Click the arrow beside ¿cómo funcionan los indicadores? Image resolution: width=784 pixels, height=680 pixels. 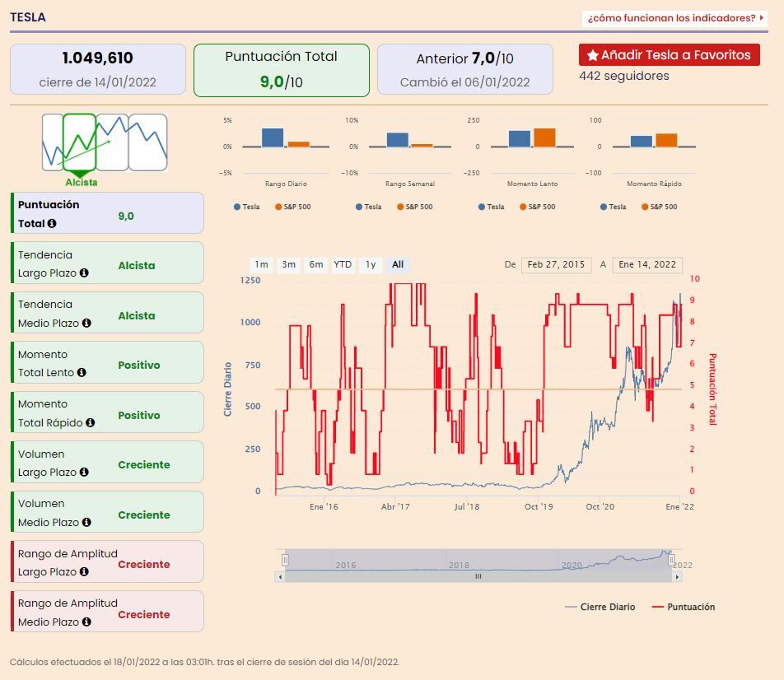[x=761, y=18]
